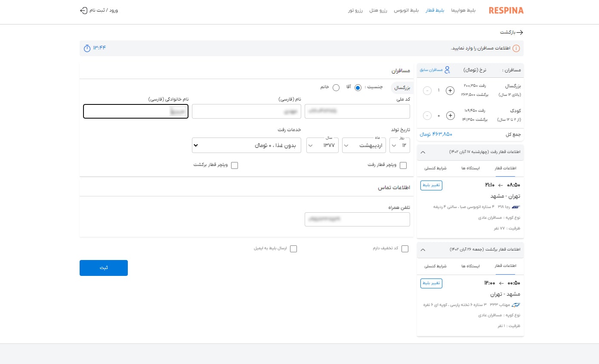Click the login/register arrow icon
The width and height of the screenshot is (599, 364).
(x=84, y=10)
